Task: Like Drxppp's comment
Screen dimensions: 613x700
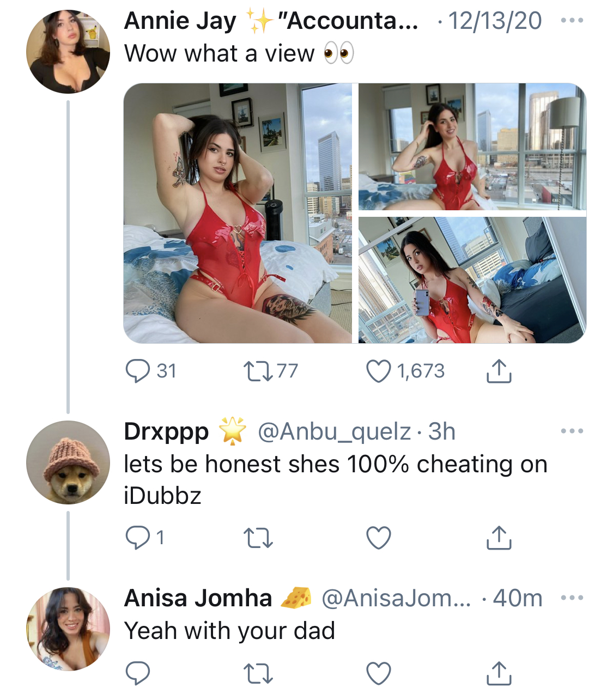Action: coord(379,538)
